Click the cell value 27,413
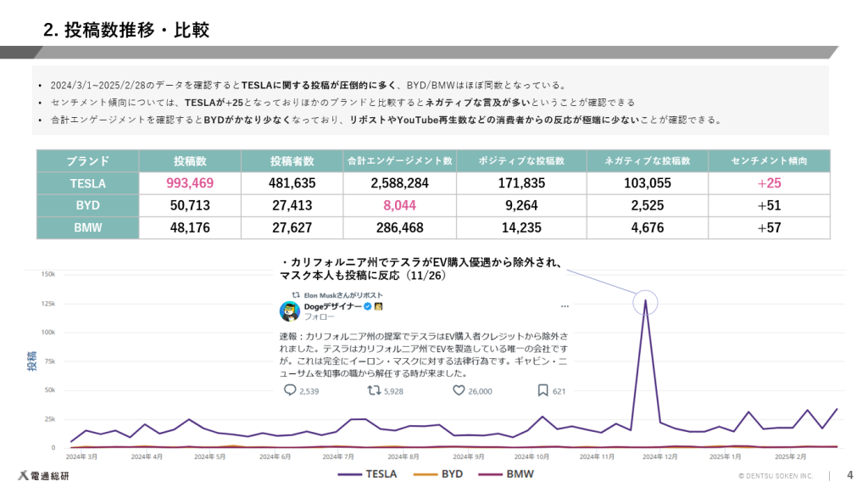Viewport: 868px width, 487px height. coord(292,205)
